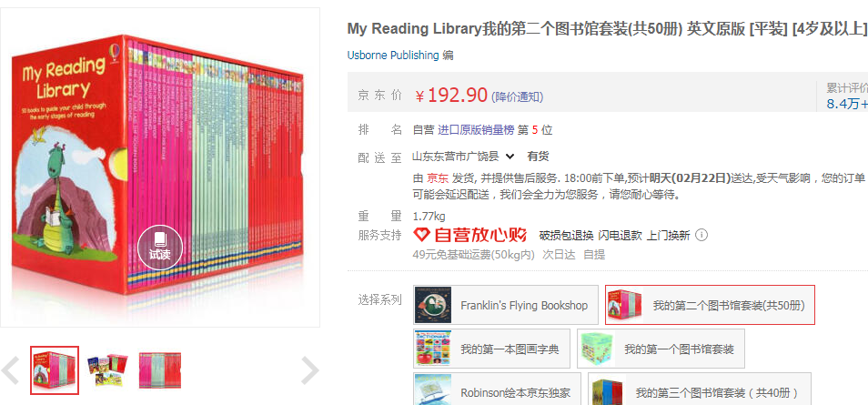Open the 进口原版销量榜 ranking link
868x405 pixels.
click(x=476, y=130)
